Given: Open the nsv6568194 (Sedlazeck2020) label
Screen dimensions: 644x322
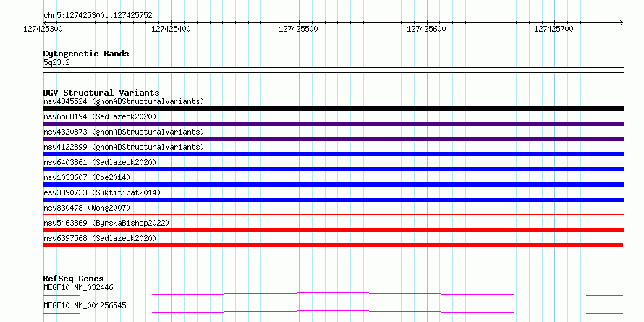Looking at the screenshot, I should pos(100,116).
